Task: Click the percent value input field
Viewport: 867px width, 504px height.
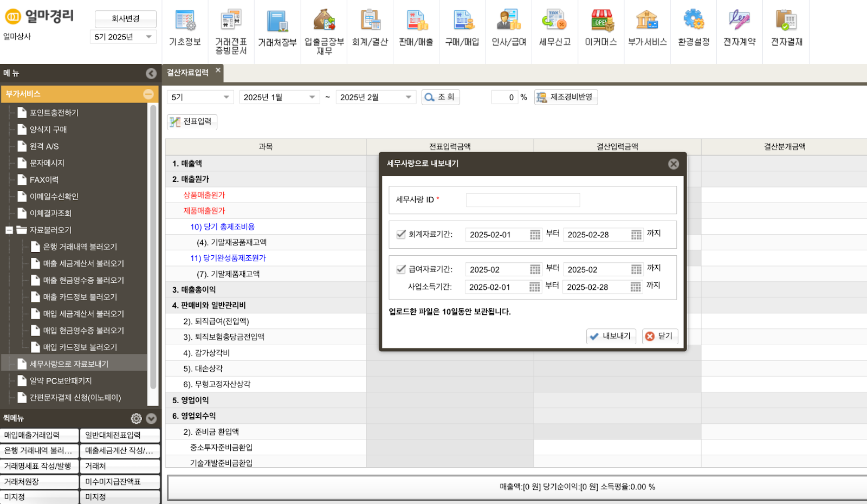Action: click(x=504, y=97)
